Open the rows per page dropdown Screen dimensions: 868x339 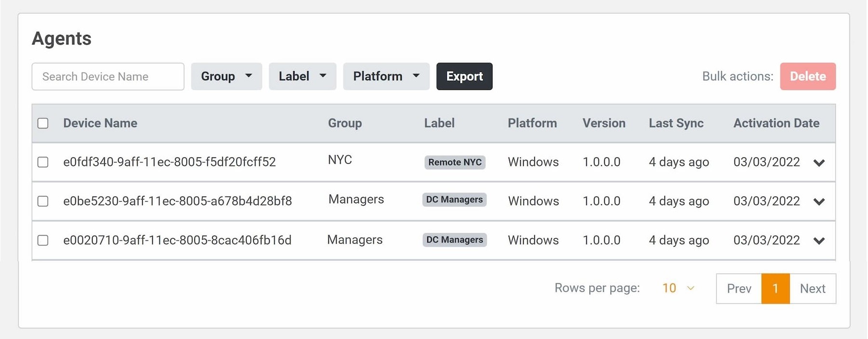pyautogui.click(x=678, y=288)
